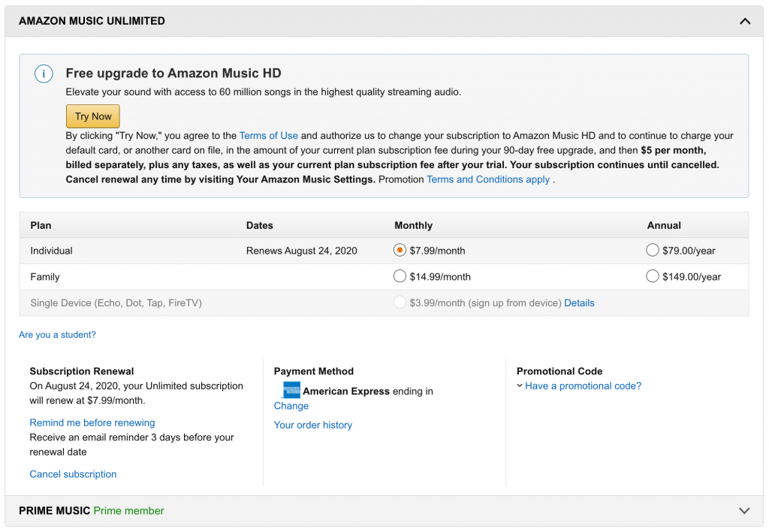
Task: Open the Terms of Use link
Action: [x=268, y=136]
